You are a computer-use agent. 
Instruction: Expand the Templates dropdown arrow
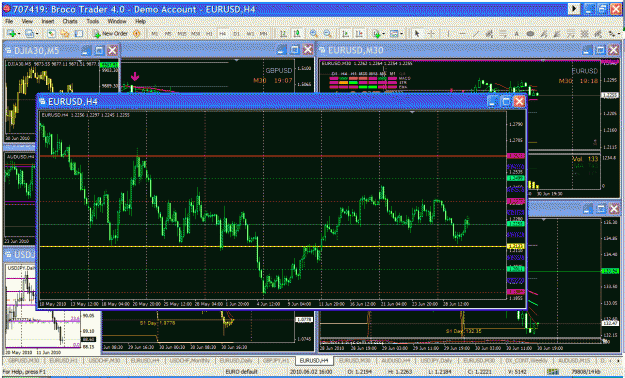point(402,34)
